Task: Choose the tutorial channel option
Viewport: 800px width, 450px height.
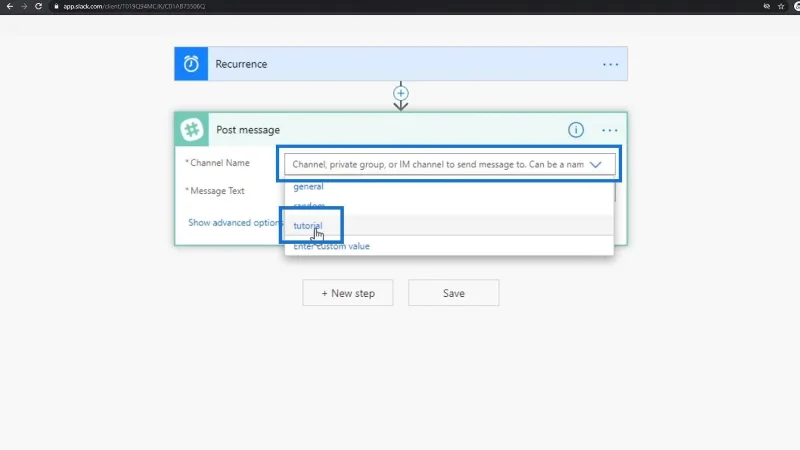Action: (308, 226)
